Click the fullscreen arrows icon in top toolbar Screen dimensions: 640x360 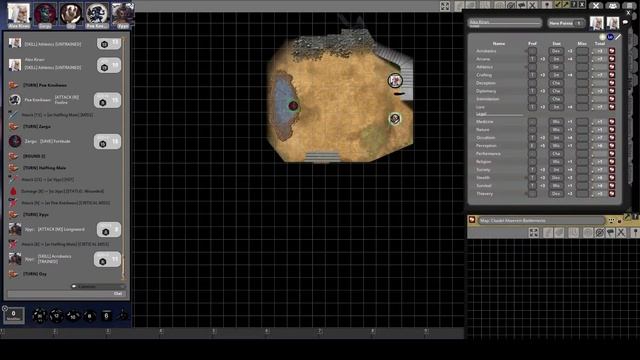tap(445, 6)
